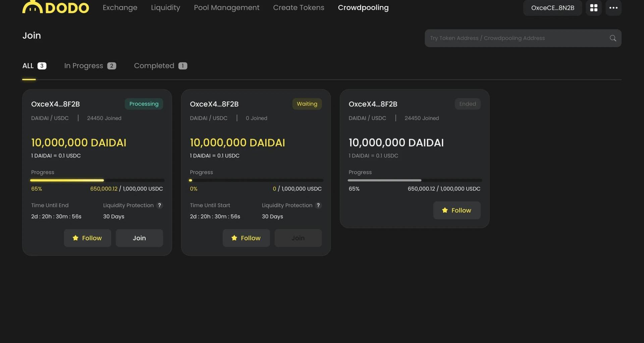The image size is (644, 343).
Task: Click the Processing card progress bar
Action: coord(97,180)
